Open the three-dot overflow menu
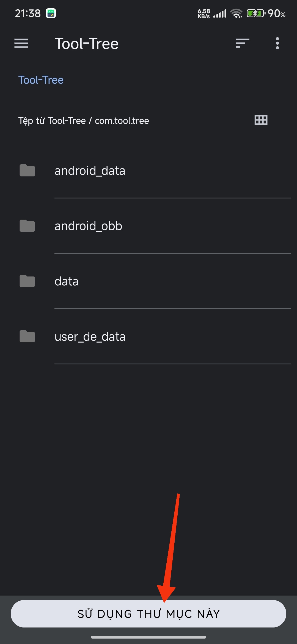This screenshot has height=644, width=297. 277,43
